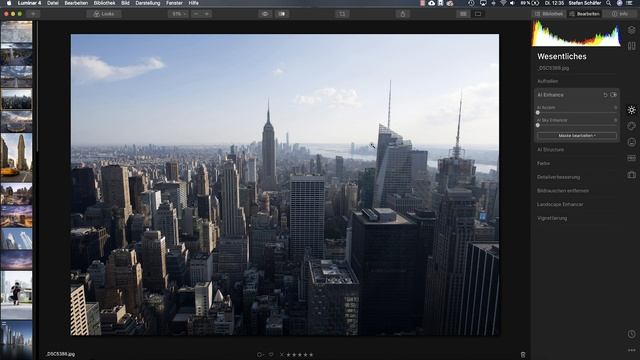This screenshot has height=360, width=640.
Task: Open the Datei menu
Action: 53,3
